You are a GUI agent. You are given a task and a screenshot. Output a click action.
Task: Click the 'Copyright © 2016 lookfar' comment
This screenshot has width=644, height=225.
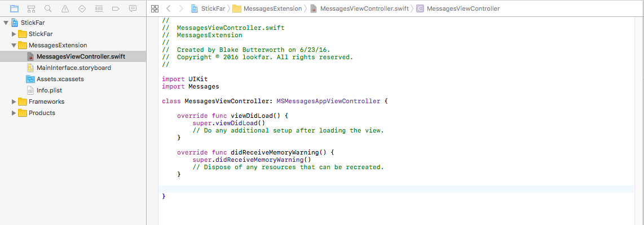258,57
